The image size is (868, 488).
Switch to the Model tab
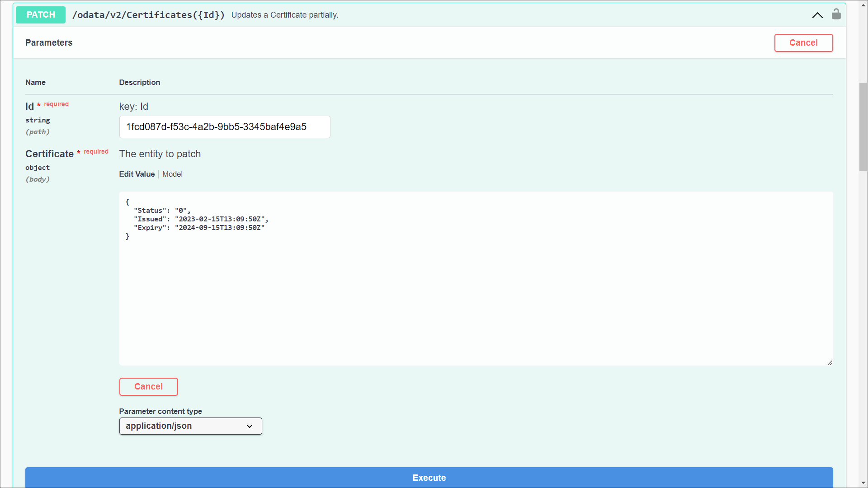(x=172, y=174)
